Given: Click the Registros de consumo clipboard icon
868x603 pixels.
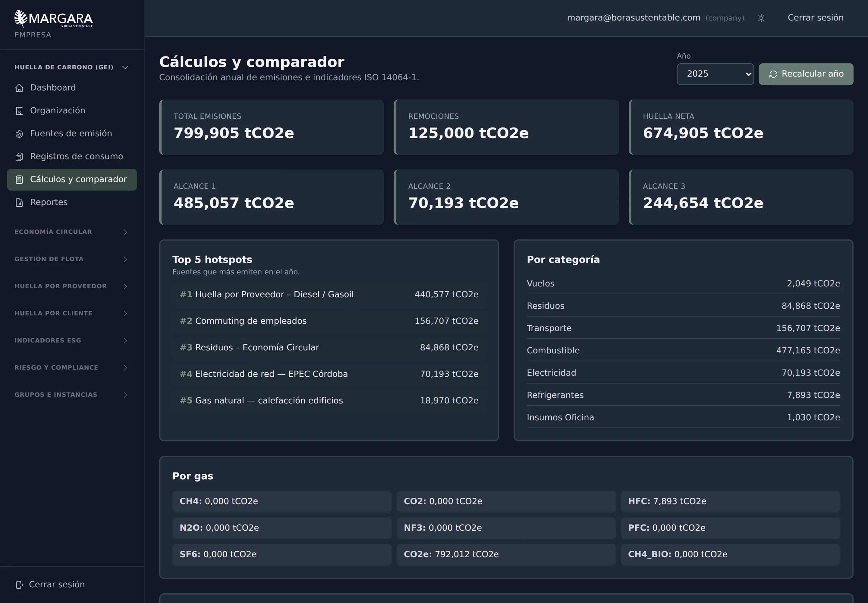Looking at the screenshot, I should (19, 157).
